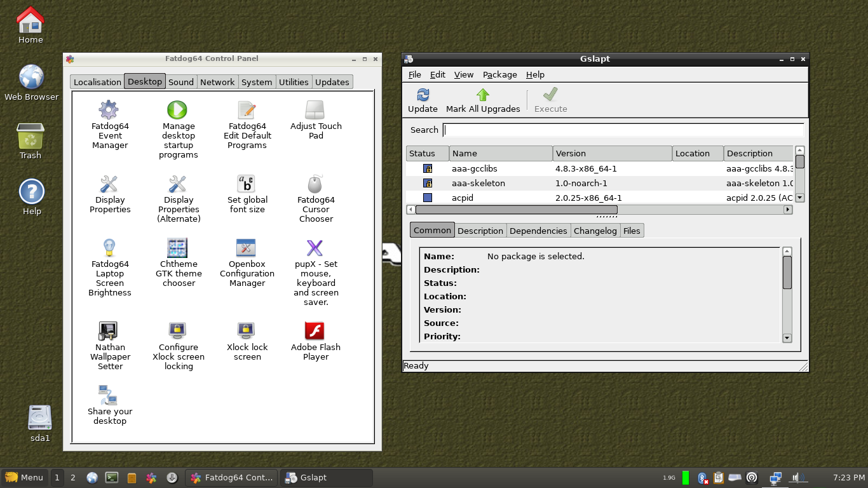The height and width of the screenshot is (488, 868).
Task: Open the Network tab in Control Panel
Action: (x=217, y=82)
